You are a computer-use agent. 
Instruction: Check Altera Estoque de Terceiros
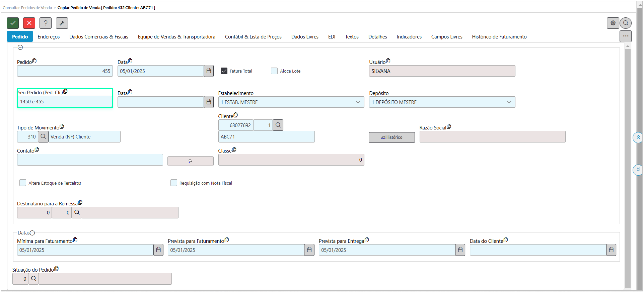(x=23, y=183)
